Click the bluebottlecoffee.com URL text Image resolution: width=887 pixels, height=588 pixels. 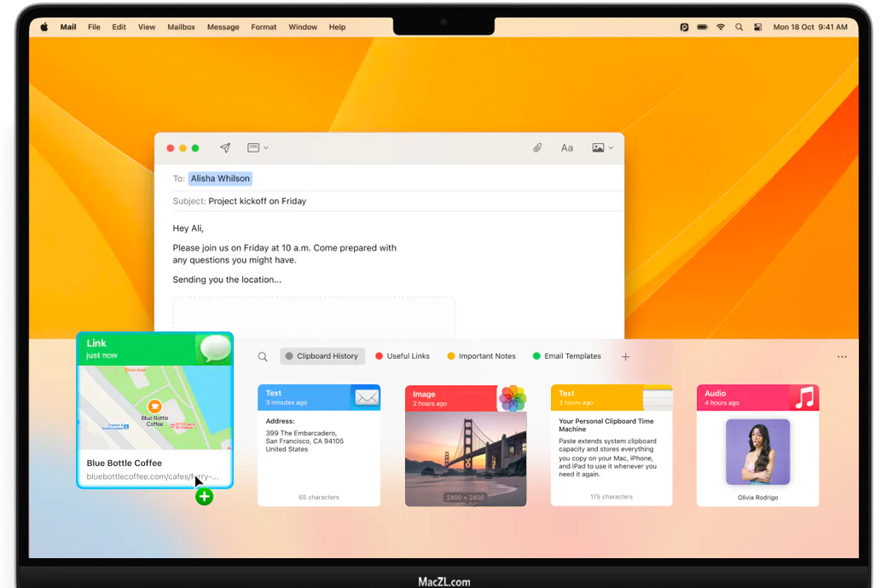(152, 476)
